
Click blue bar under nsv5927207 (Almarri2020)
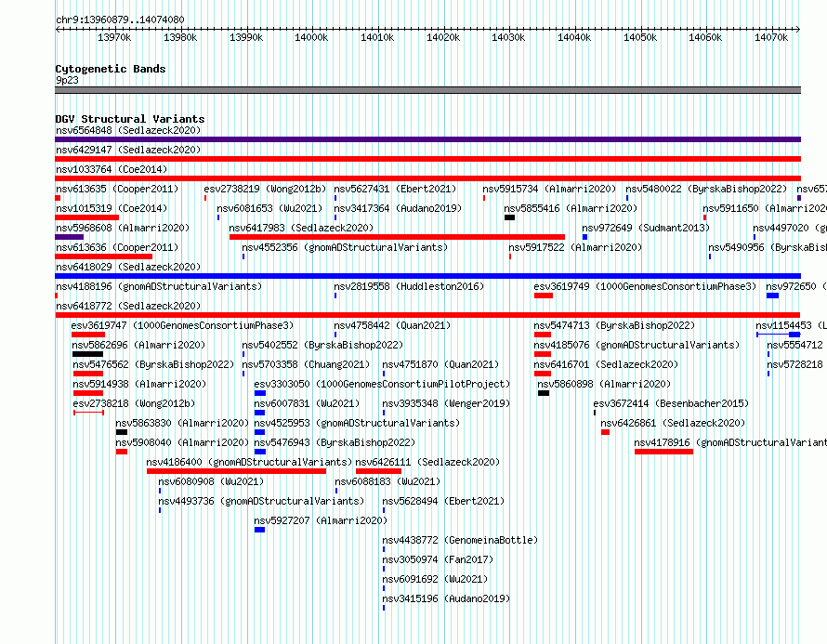click(259, 530)
